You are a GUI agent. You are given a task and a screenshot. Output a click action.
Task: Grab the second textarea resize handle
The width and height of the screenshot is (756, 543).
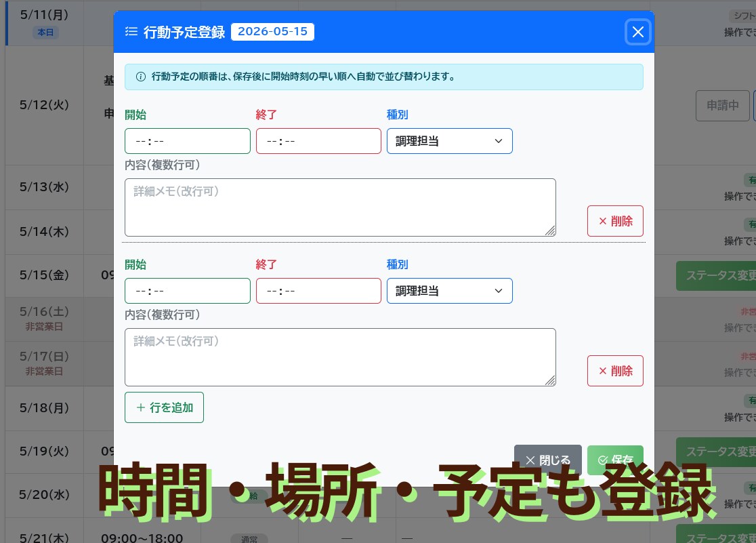[x=550, y=380]
